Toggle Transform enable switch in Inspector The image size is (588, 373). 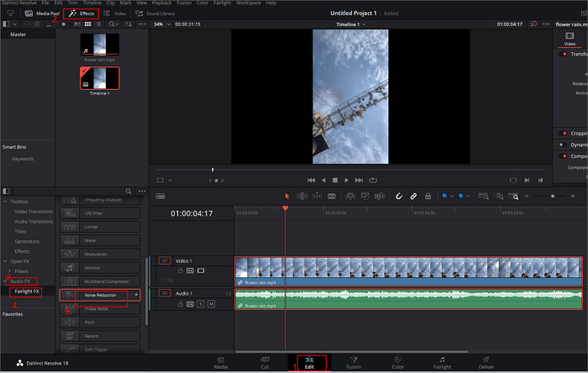(564, 54)
